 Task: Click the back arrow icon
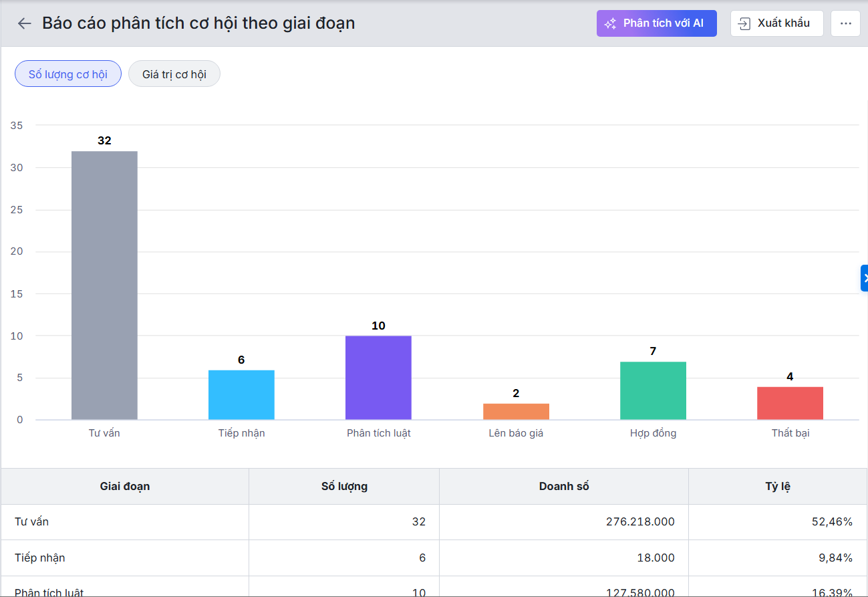pos(25,23)
